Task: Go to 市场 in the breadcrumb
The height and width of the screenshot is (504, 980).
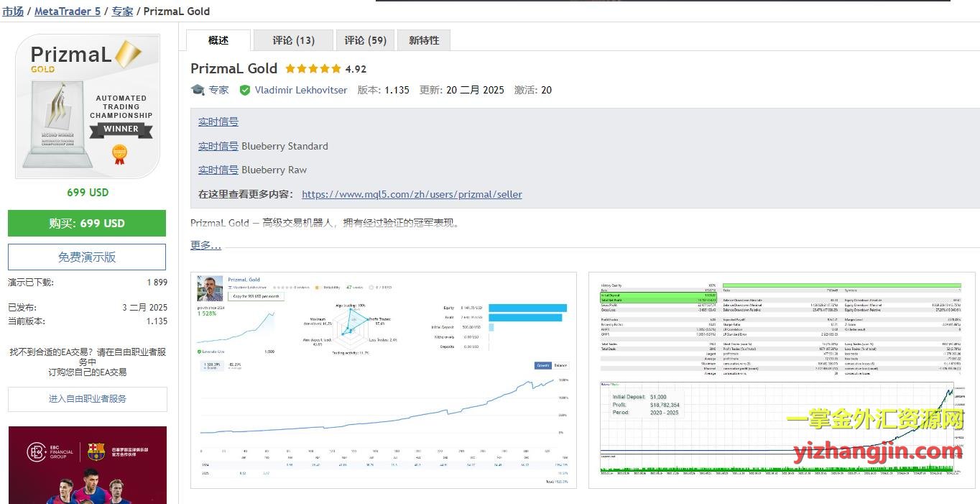Action: pyautogui.click(x=13, y=12)
